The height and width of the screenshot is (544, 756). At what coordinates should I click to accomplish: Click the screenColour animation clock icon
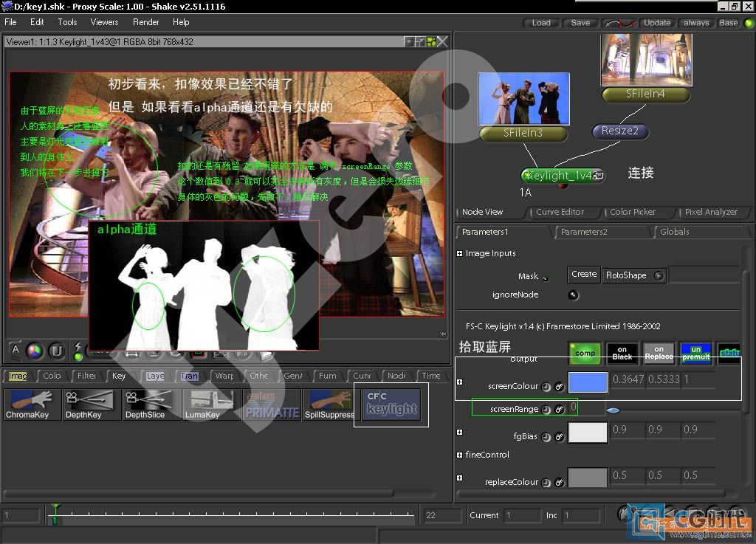[546, 387]
